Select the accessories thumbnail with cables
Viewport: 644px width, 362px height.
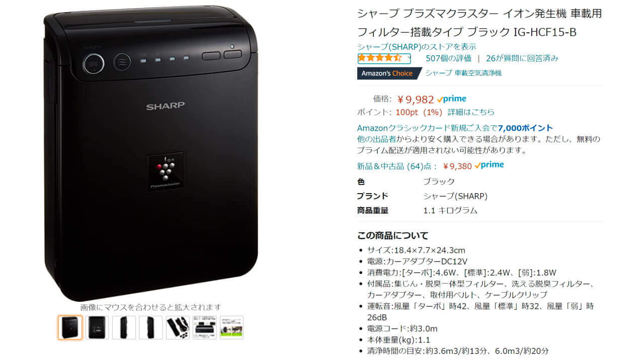pyautogui.click(x=178, y=327)
